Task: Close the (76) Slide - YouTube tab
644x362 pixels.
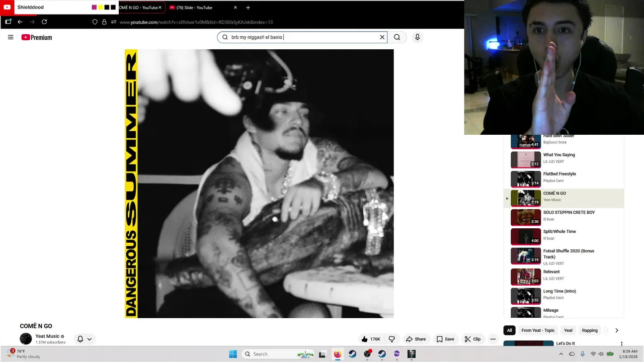Action: [x=235, y=8]
